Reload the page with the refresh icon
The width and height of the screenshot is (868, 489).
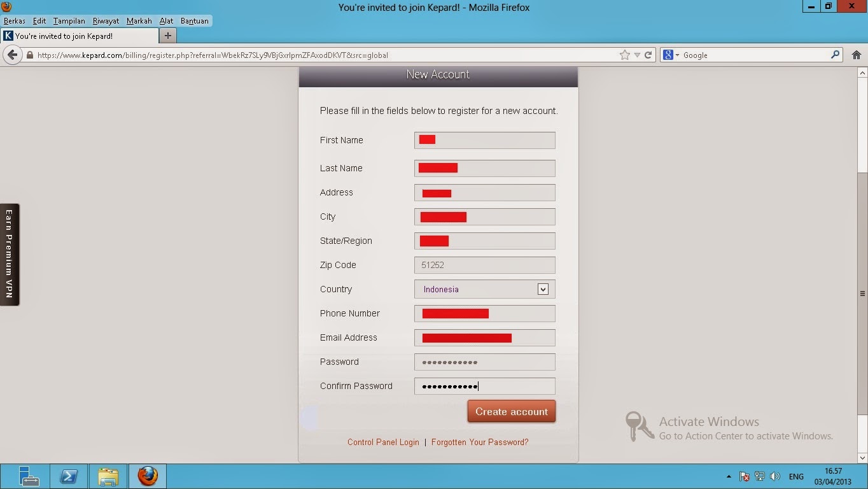(x=648, y=55)
